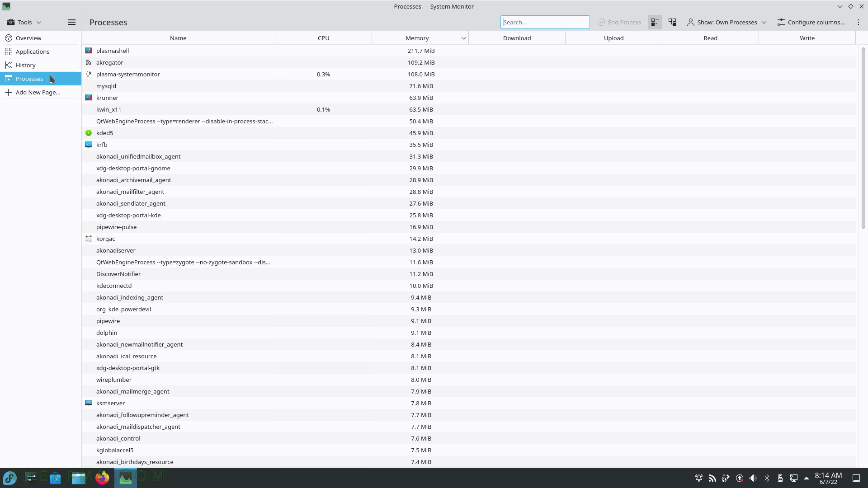Sort by the Read column header

click(x=710, y=38)
